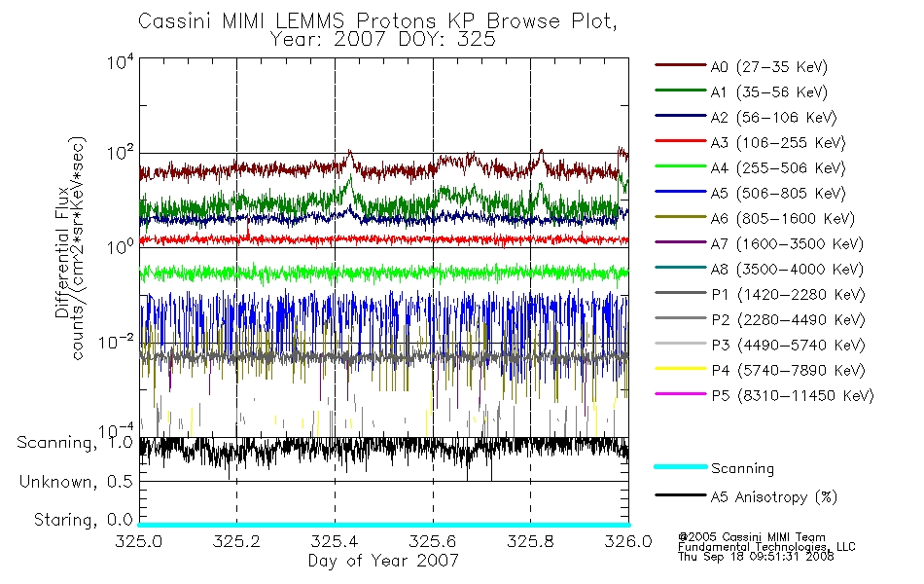Click the A6 (805-1600 KeV) legend label
This screenshot has width=924, height=584.
click(x=783, y=219)
